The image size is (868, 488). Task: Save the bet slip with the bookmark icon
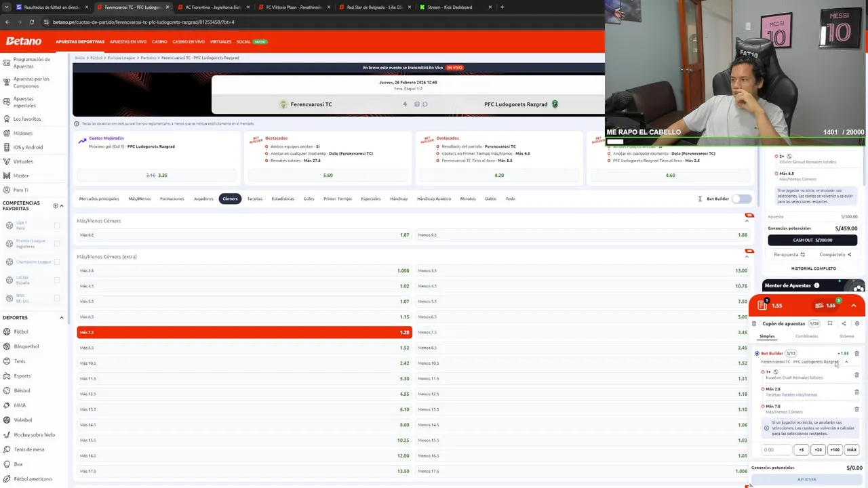[x=829, y=323]
